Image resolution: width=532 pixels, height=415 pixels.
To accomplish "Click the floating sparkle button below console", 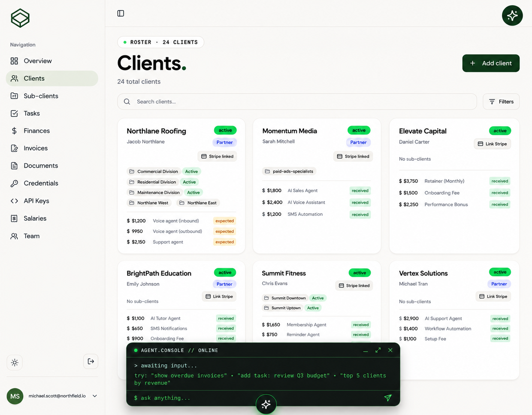I will (x=266, y=404).
